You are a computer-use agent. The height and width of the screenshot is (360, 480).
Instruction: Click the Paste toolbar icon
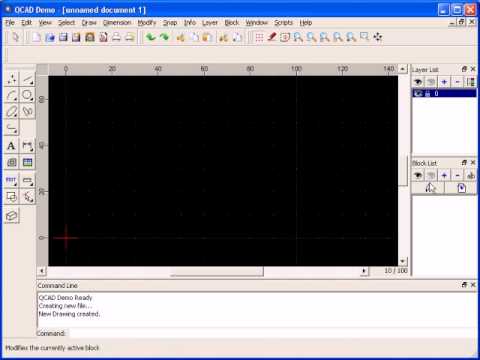[x=207, y=37]
